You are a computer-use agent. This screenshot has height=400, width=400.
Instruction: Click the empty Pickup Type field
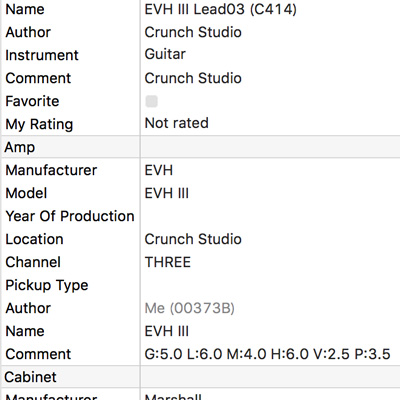(270, 285)
